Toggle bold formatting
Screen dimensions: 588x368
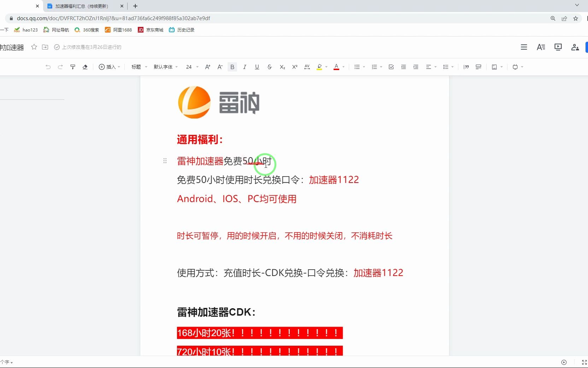[x=232, y=67]
